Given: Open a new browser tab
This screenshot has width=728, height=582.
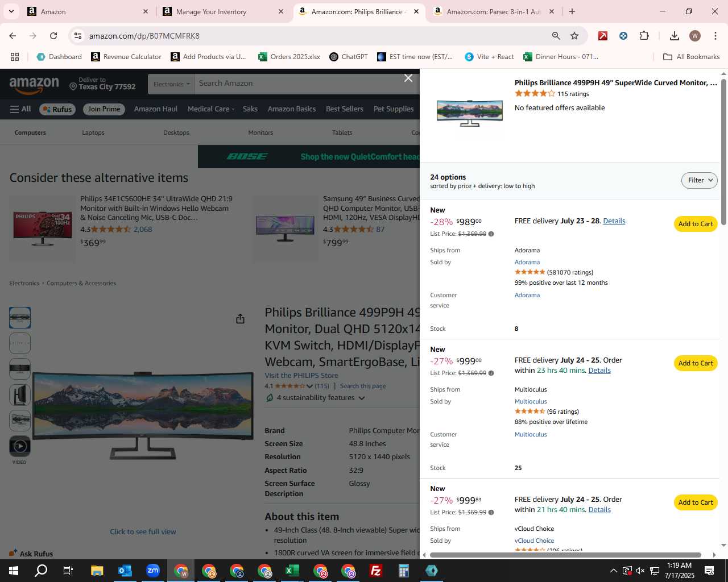Looking at the screenshot, I should tap(572, 11).
